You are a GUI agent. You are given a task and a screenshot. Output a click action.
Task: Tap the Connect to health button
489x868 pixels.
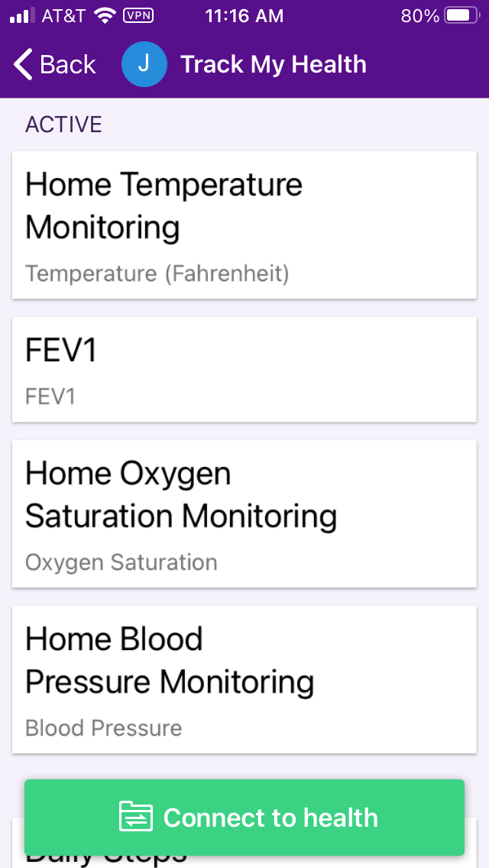click(x=244, y=817)
